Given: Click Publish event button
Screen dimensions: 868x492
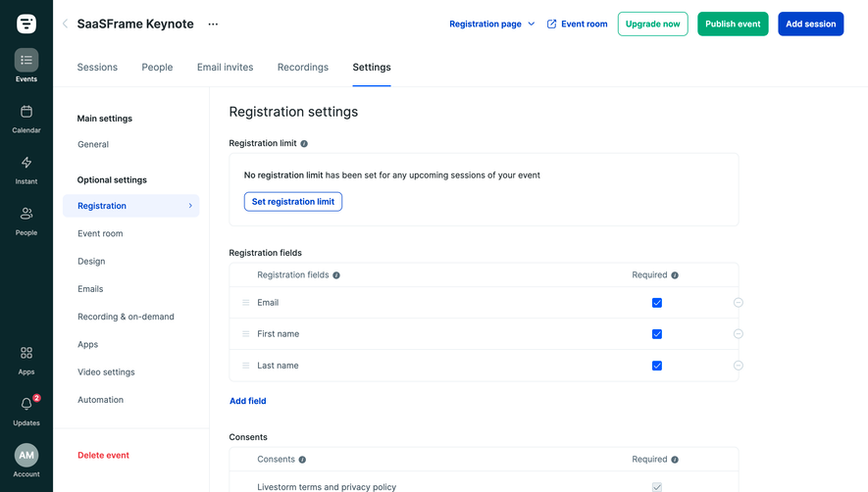Looking at the screenshot, I should [733, 24].
